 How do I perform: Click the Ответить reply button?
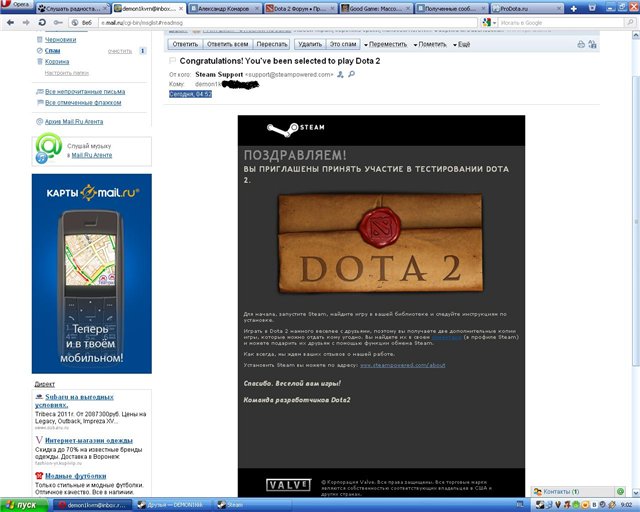point(183,44)
